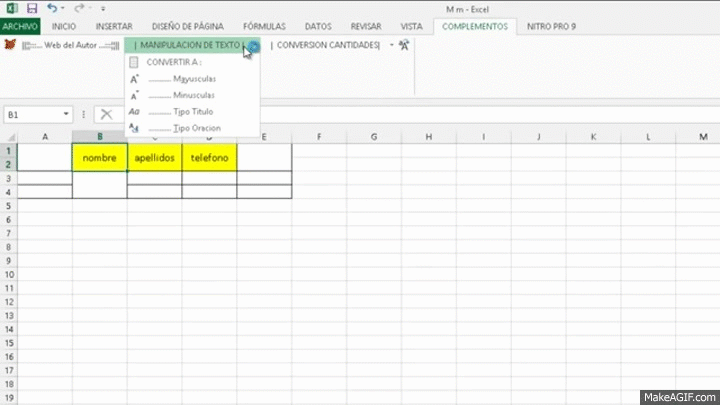Switch to the INSERTAR tab
This screenshot has width=720, height=405.
[x=114, y=27]
